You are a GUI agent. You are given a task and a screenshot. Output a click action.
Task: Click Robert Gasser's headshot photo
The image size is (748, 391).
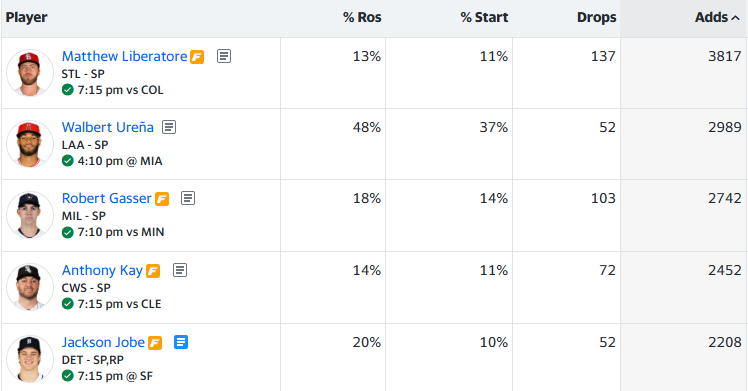pos(30,215)
